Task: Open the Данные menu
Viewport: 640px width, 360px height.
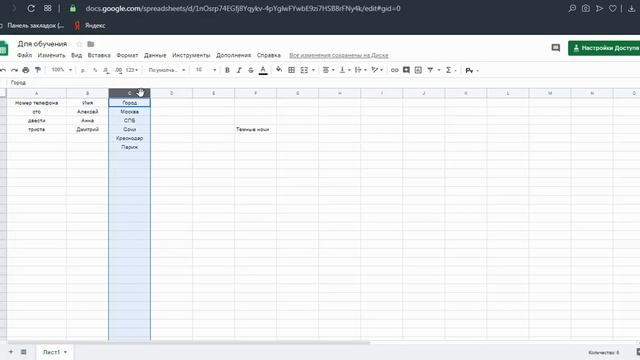Action: (x=155, y=55)
